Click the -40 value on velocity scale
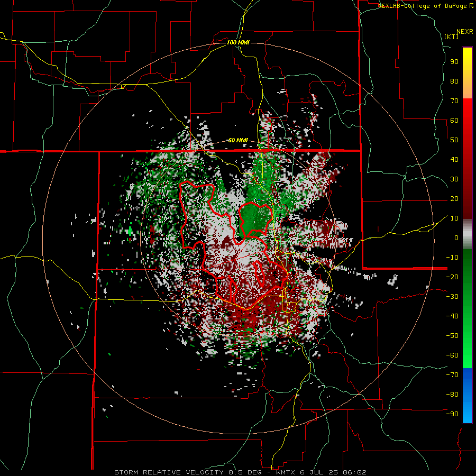 coord(452,316)
